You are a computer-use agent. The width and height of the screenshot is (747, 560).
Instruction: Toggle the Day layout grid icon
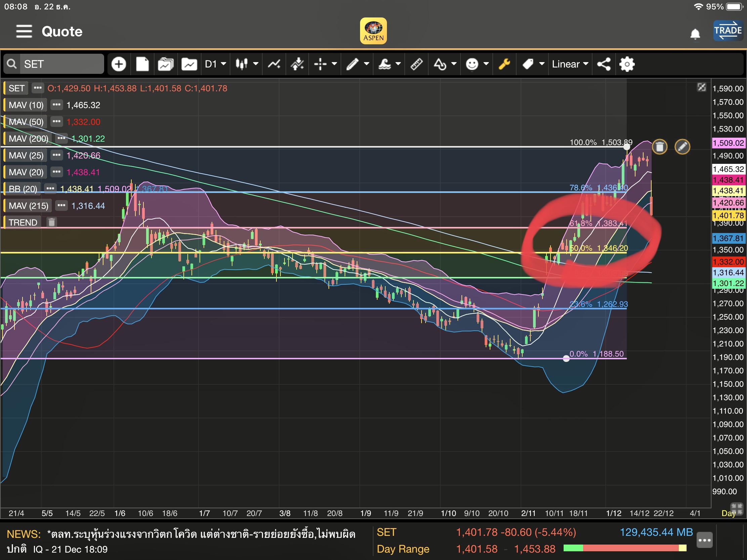[736, 508]
